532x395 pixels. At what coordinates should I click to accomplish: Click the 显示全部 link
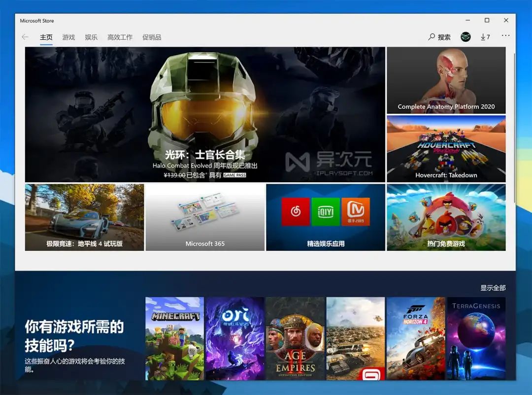493,288
